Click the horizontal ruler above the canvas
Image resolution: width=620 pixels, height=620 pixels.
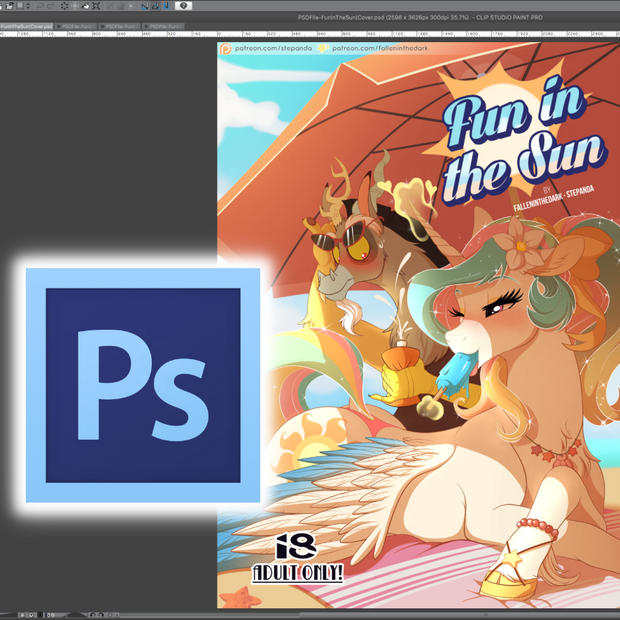[310, 34]
